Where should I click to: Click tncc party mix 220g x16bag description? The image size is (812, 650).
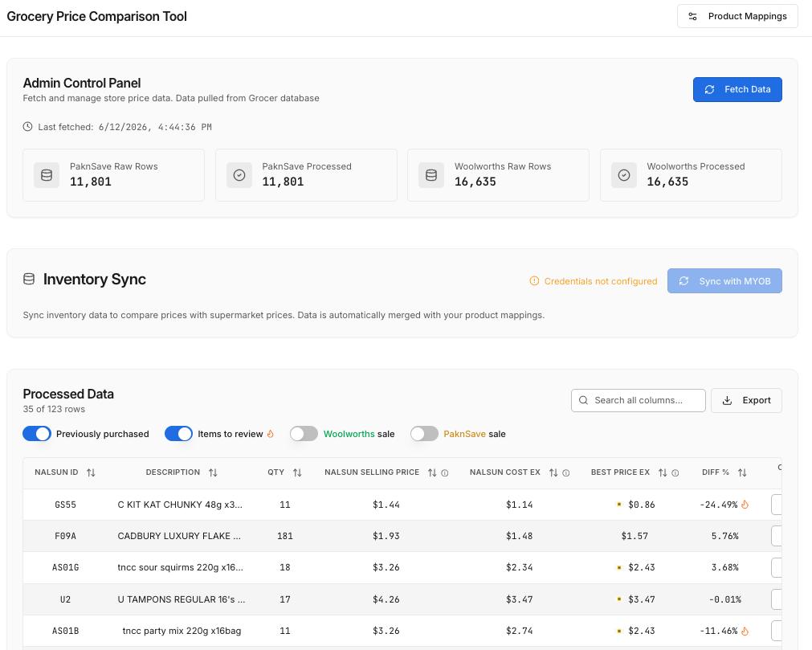tap(182, 631)
